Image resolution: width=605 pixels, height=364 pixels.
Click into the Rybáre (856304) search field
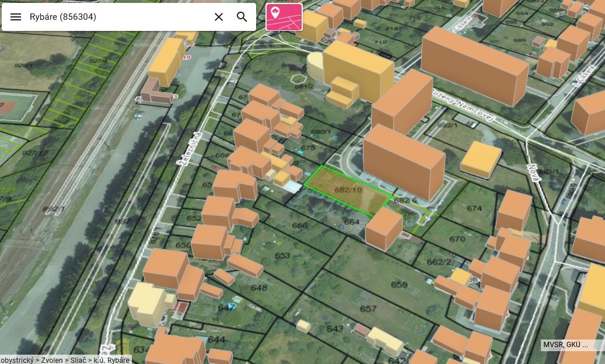[x=118, y=17]
